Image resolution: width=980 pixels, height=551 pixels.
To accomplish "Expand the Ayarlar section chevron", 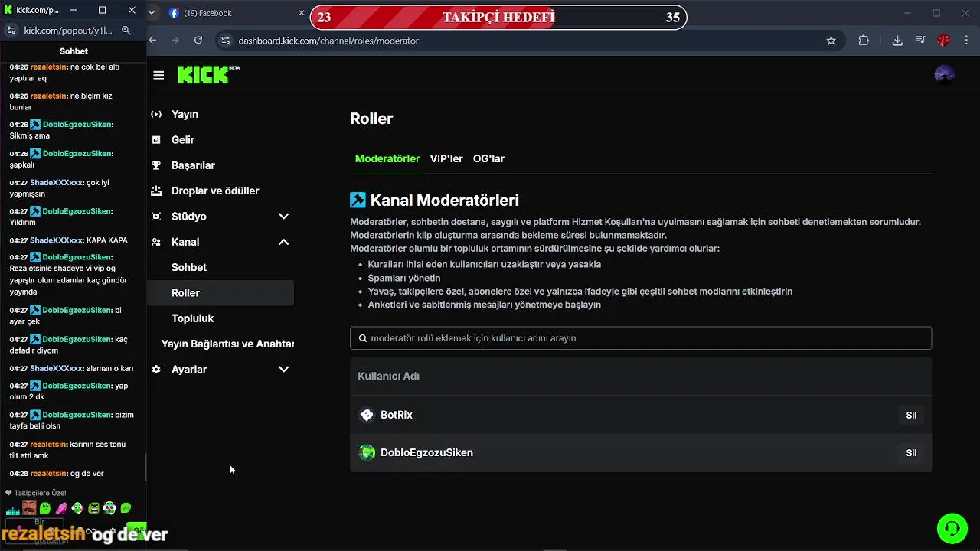I will [x=283, y=370].
